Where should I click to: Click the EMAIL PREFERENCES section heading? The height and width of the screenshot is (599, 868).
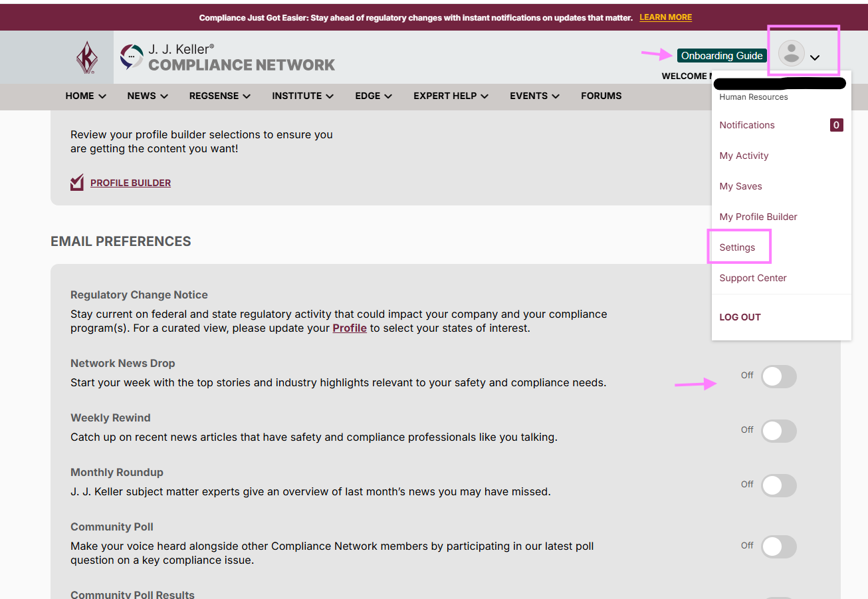pos(121,241)
